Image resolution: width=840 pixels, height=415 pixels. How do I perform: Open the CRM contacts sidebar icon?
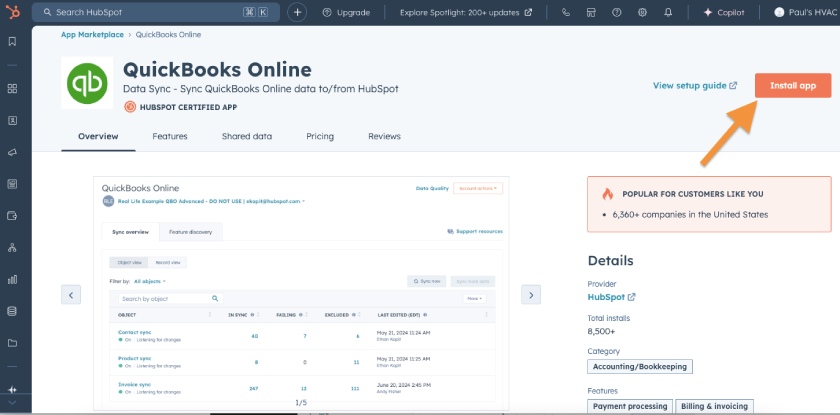click(12, 120)
